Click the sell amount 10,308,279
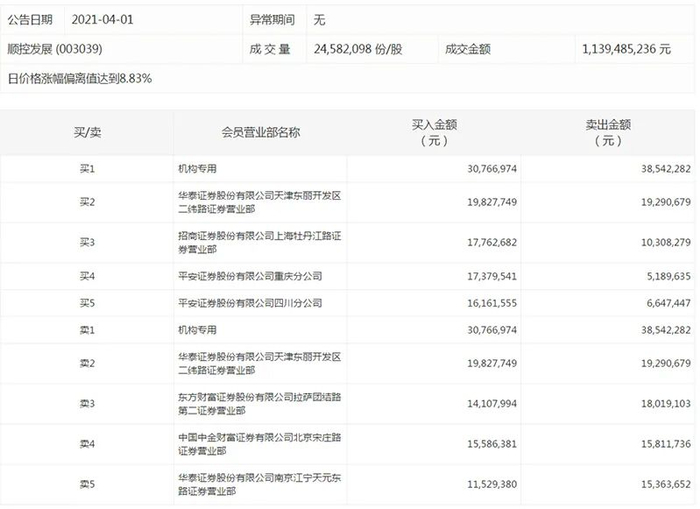 coord(666,242)
